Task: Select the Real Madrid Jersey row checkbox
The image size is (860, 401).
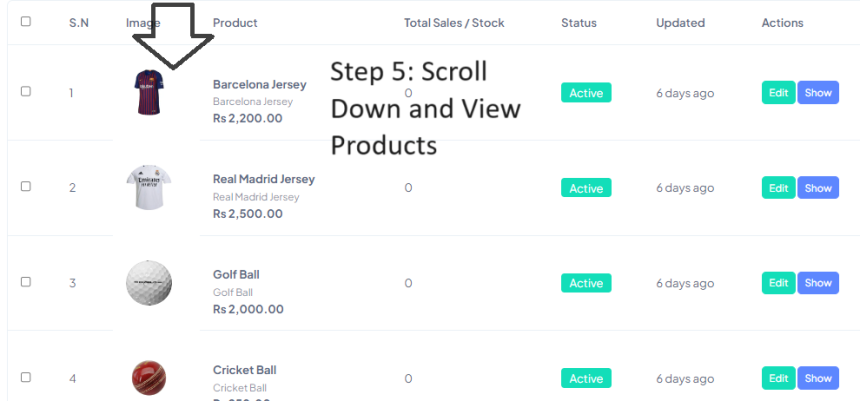Action: pyautogui.click(x=26, y=186)
